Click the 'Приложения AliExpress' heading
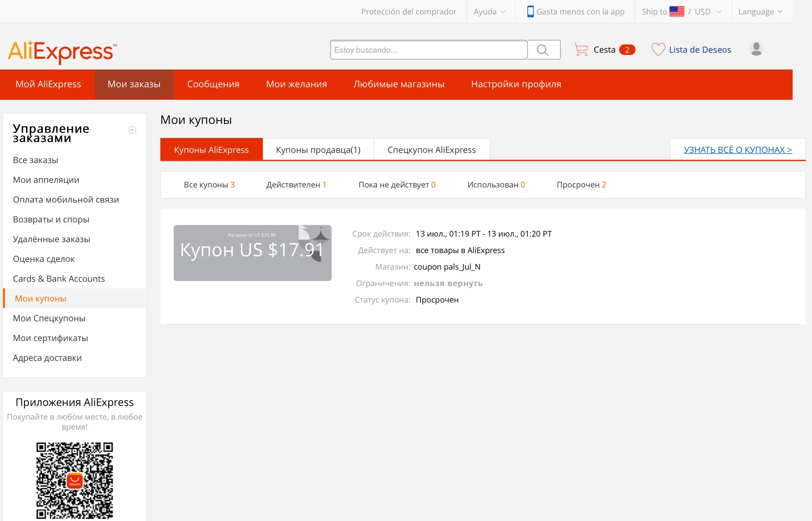The width and height of the screenshot is (812, 521). pos(75,402)
